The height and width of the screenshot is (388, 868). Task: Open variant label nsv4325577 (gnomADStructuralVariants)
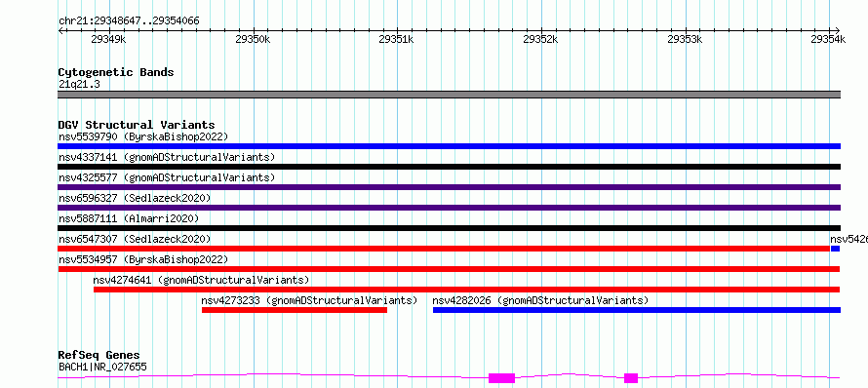point(167,177)
